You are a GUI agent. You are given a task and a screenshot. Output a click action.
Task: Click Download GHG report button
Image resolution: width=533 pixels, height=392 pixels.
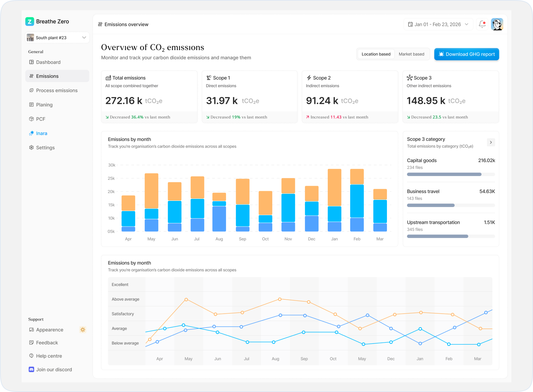point(466,54)
